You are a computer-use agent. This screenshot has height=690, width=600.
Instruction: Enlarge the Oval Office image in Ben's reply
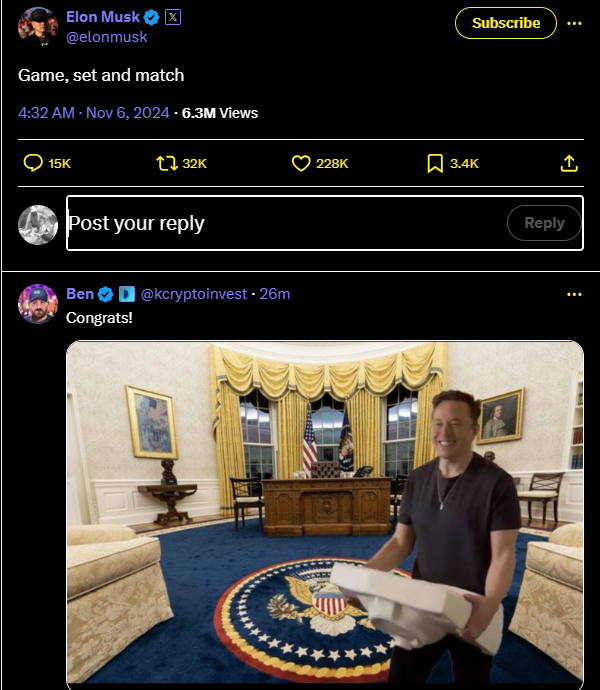325,513
